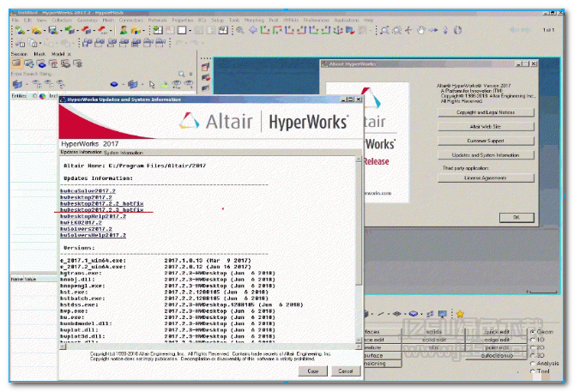Viewport: 574px width, 392px height.
Task: Click the Center View crosshair icon
Action: click(409, 30)
